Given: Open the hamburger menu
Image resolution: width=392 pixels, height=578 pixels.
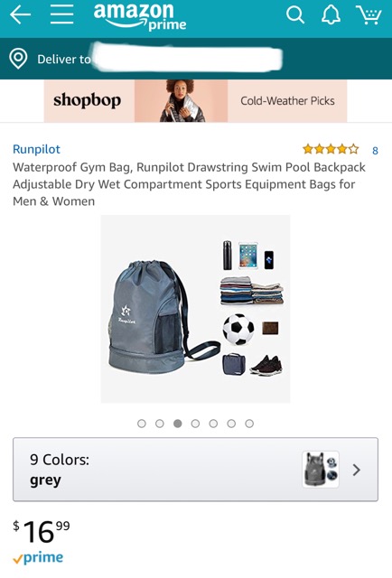Looking at the screenshot, I should click(61, 14).
